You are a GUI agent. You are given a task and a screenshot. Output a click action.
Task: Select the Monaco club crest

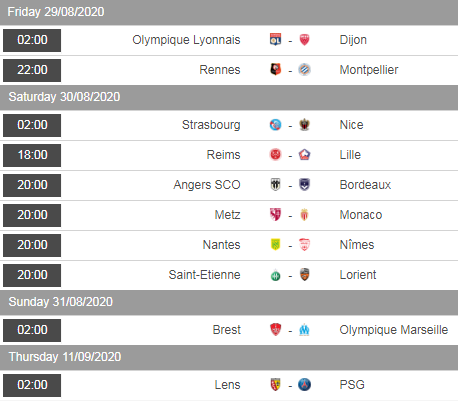pyautogui.click(x=304, y=215)
